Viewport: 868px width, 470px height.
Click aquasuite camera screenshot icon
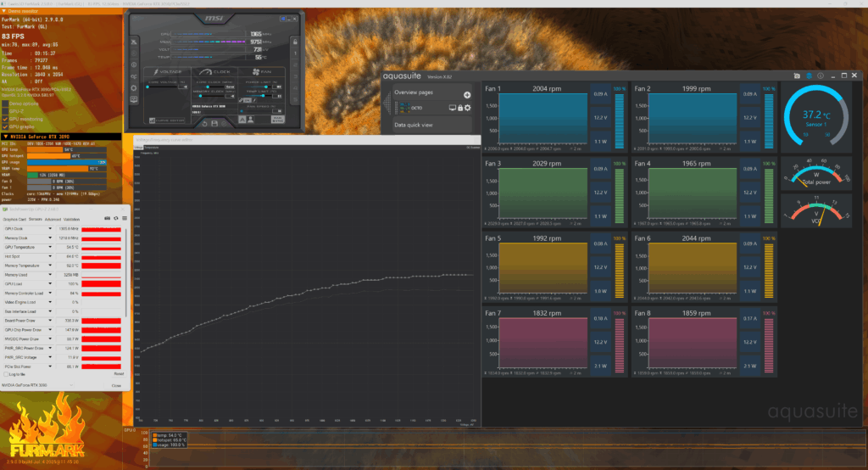tap(797, 76)
